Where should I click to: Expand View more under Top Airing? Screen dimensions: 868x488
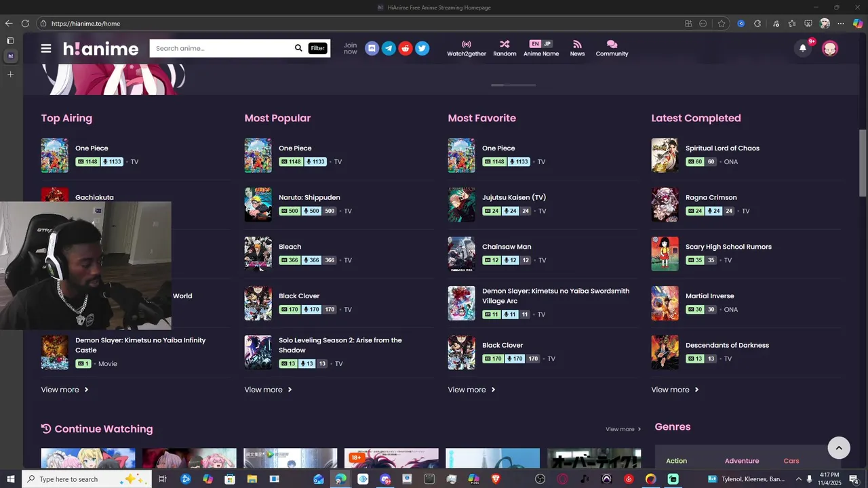pos(65,390)
